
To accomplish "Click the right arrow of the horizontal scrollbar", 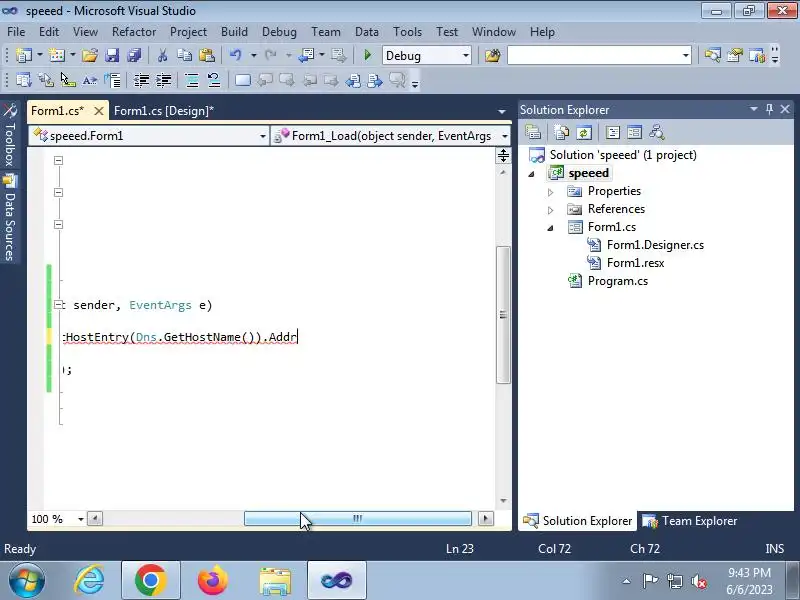I will click(x=485, y=519).
